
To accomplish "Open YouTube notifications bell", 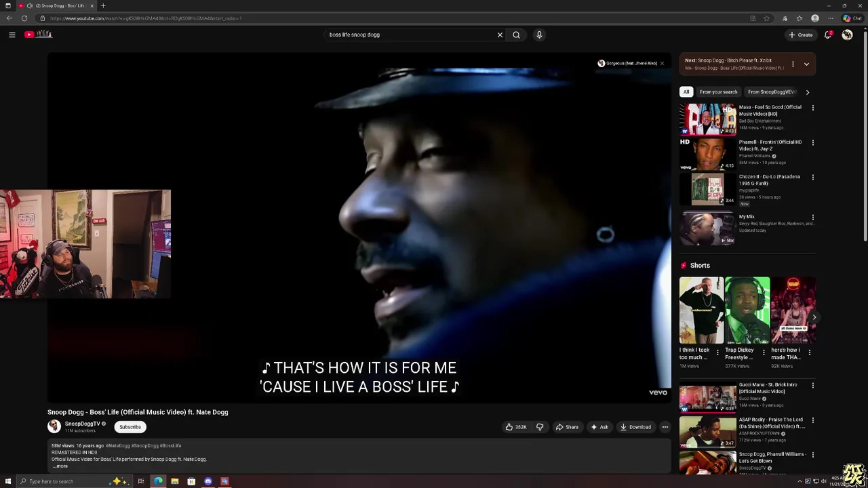I will (x=828, y=35).
